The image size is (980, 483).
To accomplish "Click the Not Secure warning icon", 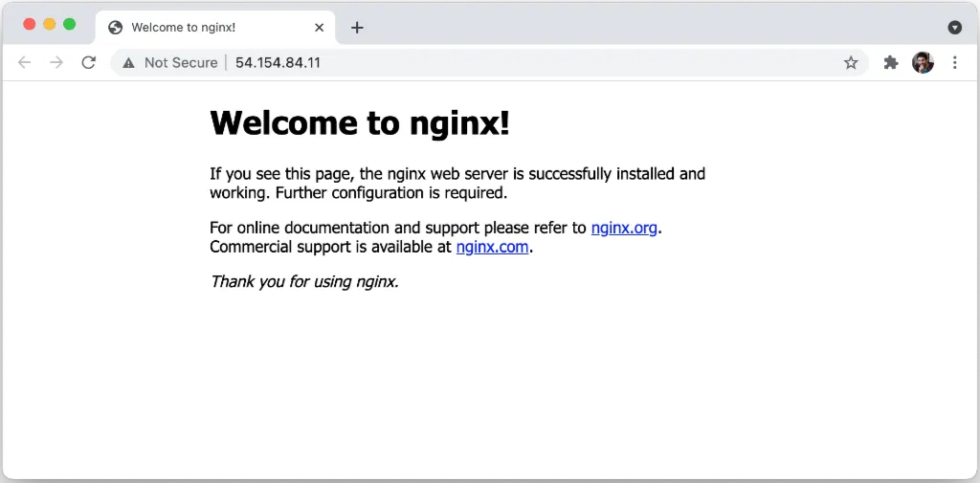I will (129, 62).
